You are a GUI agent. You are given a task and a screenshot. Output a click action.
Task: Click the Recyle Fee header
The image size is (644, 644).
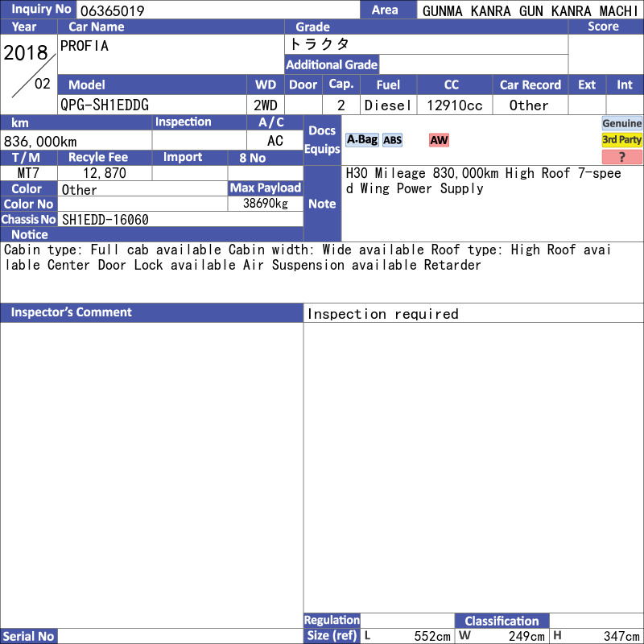tap(105, 157)
